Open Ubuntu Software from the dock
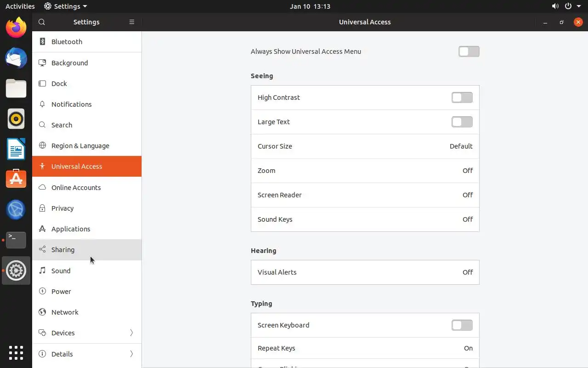588x368 pixels. point(16,179)
